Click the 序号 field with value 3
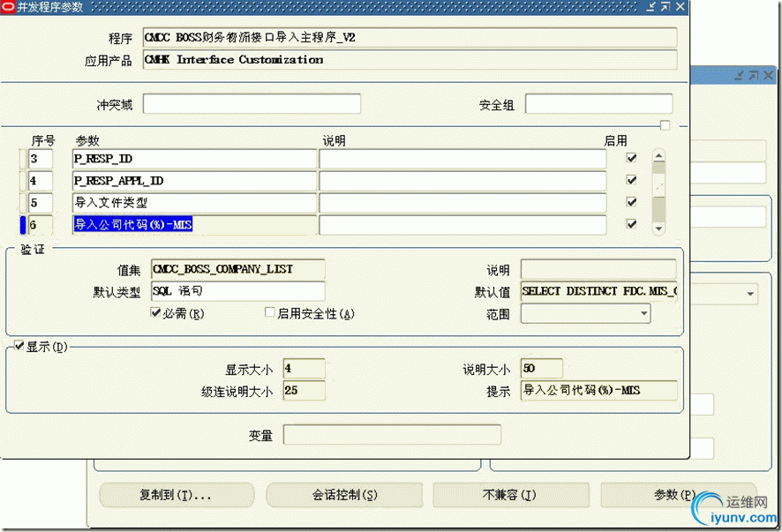This screenshot has height=532, width=782. point(41,159)
